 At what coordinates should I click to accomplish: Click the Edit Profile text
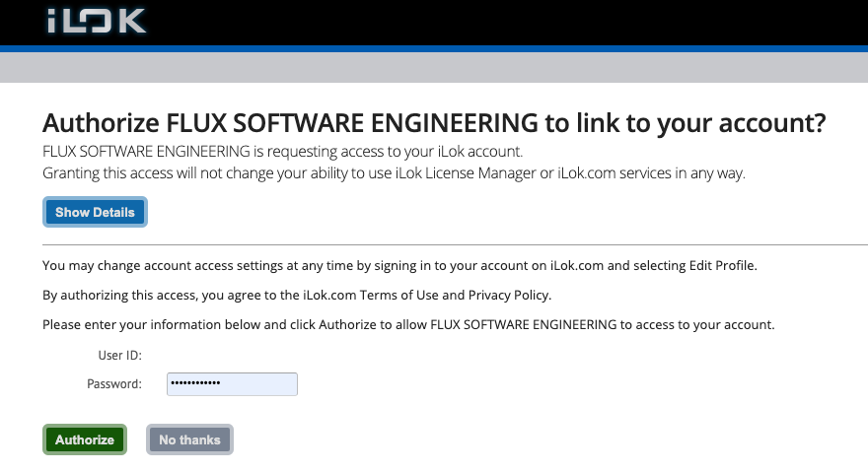click(x=722, y=266)
